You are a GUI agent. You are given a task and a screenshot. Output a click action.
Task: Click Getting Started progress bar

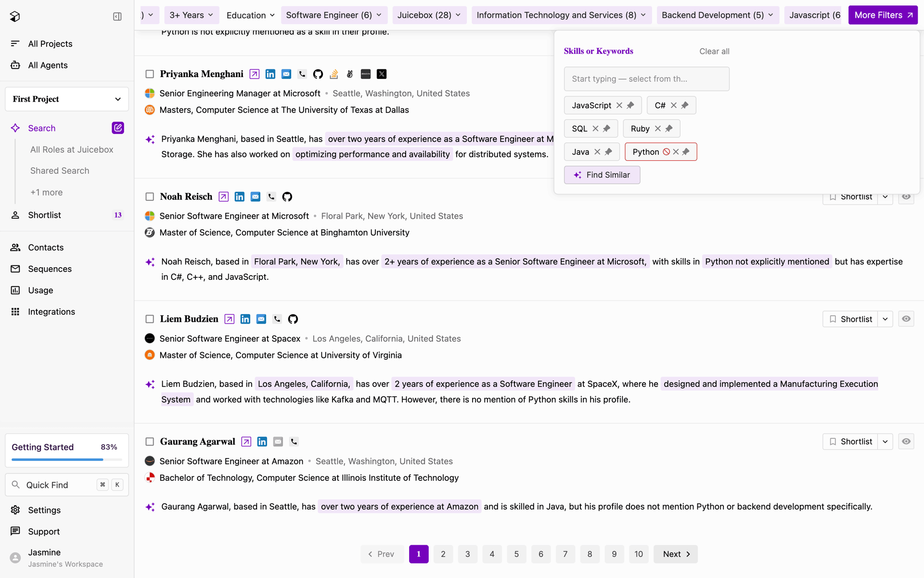tap(67, 460)
